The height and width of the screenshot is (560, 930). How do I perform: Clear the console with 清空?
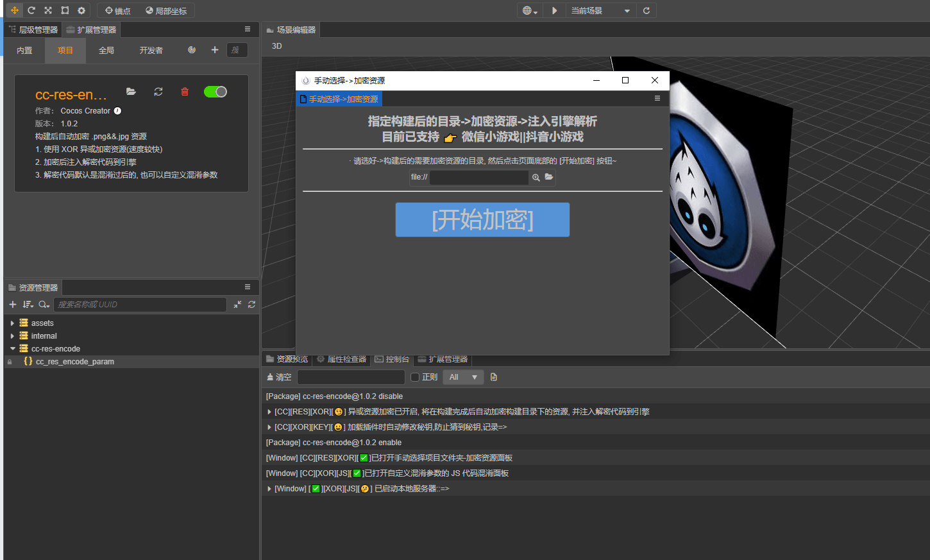coord(280,377)
